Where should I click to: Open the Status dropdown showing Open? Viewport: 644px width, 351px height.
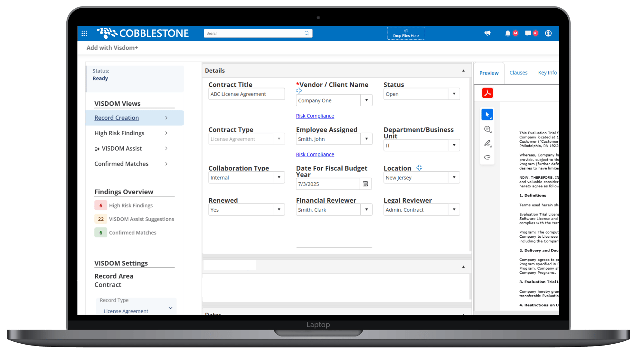[454, 94]
